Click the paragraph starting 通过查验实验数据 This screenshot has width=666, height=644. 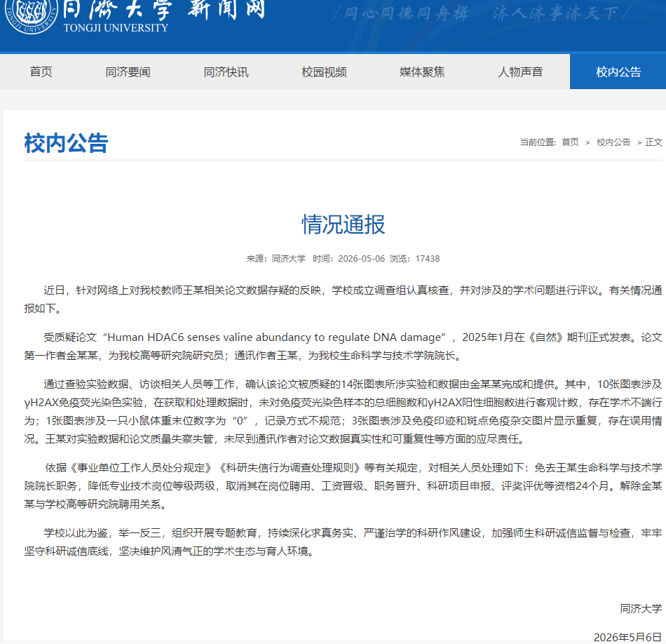[344, 412]
